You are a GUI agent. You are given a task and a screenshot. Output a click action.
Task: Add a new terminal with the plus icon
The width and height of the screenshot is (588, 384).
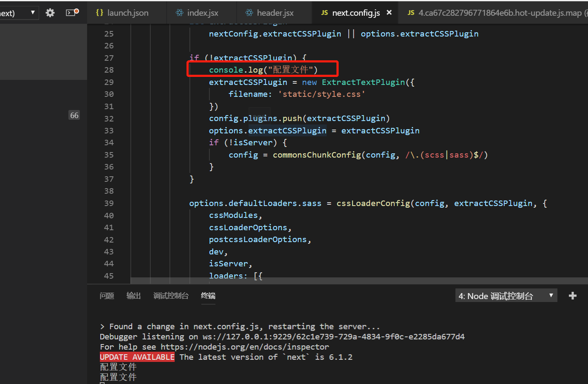tap(573, 295)
